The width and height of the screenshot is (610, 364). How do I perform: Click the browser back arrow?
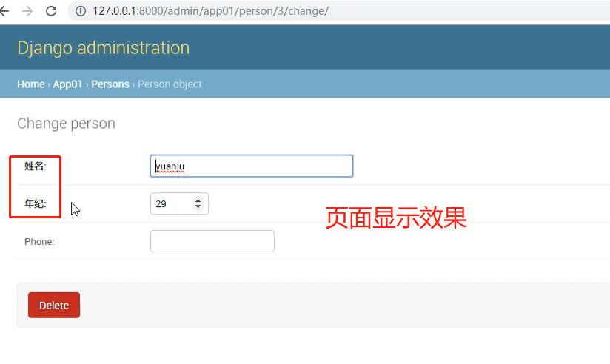click(4, 11)
